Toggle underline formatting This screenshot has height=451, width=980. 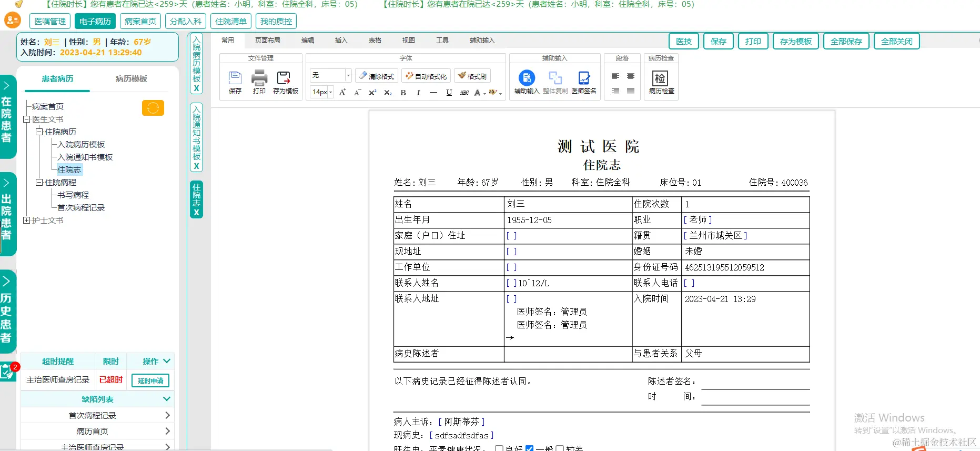click(x=449, y=93)
